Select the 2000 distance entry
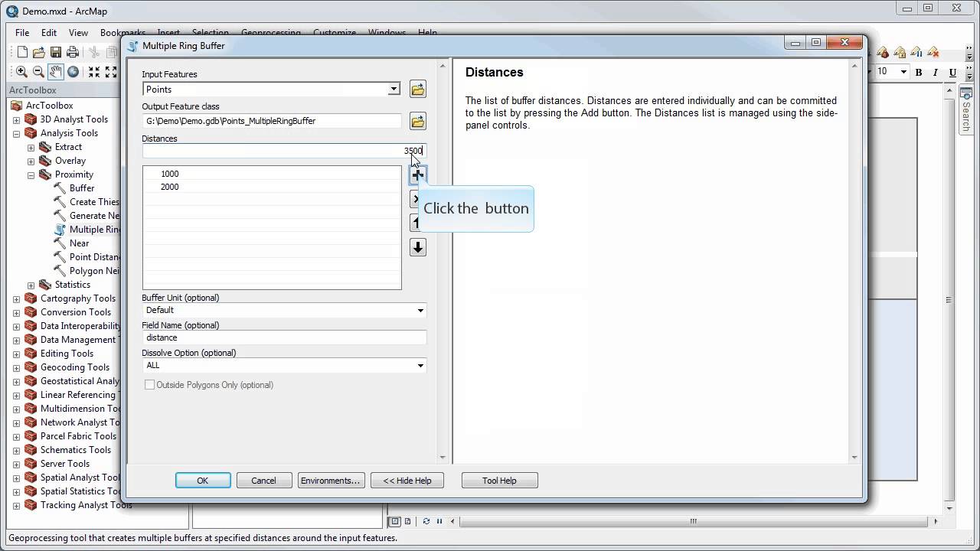Viewport: 980px width, 551px height. click(x=169, y=187)
